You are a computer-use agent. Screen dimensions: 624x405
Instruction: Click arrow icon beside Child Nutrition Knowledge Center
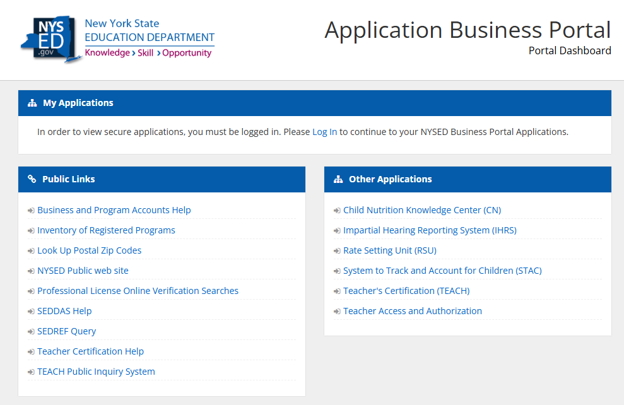(337, 210)
